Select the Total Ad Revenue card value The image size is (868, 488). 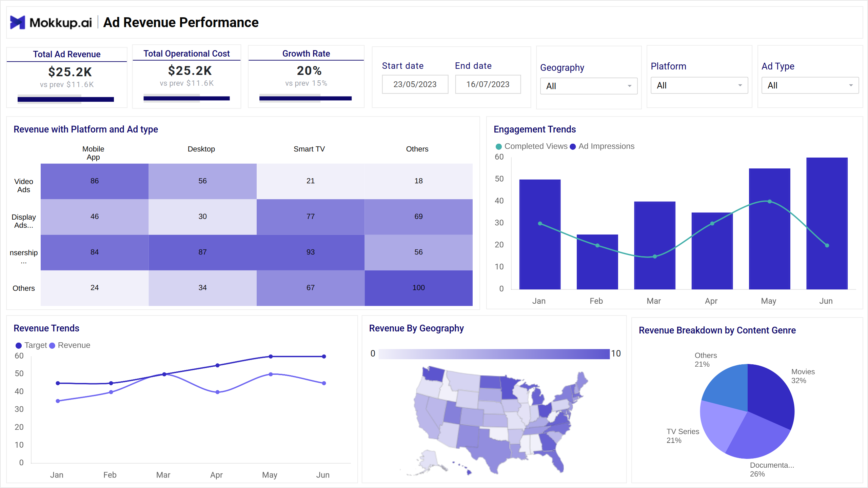70,72
